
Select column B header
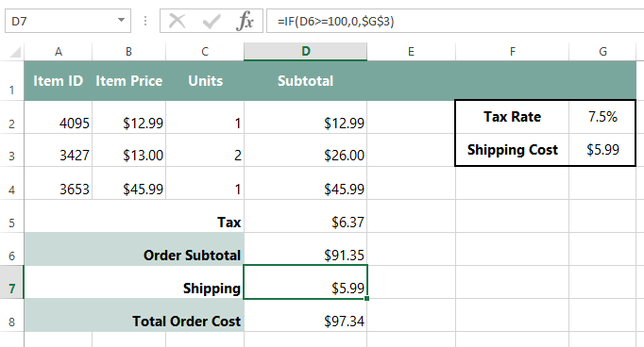coord(129,52)
